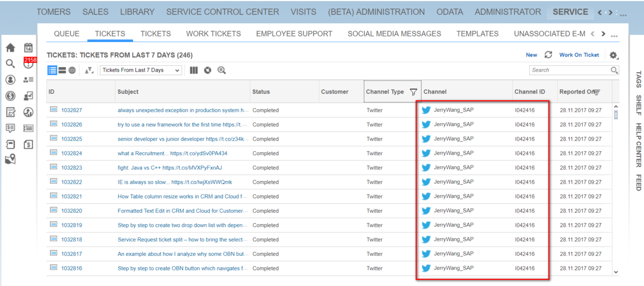
Task: Go to Service Control Center menu
Action: (x=222, y=12)
